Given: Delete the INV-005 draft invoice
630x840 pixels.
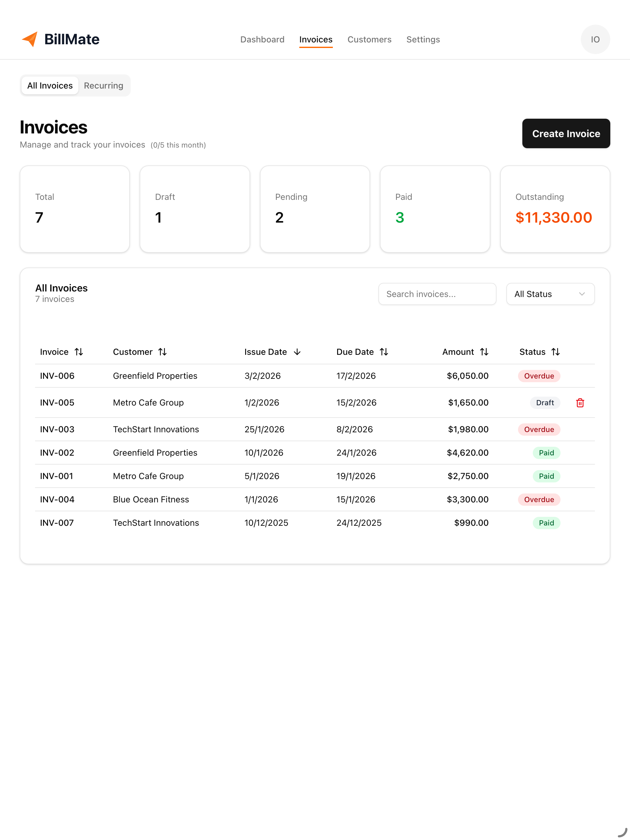Looking at the screenshot, I should click(x=580, y=402).
